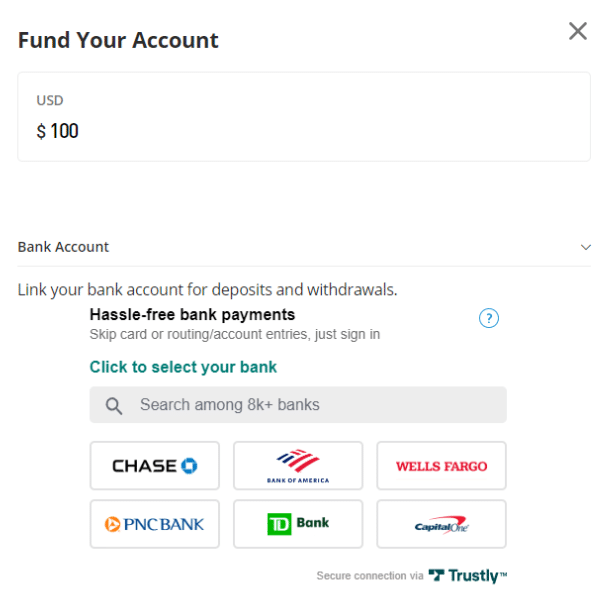This screenshot has width=610, height=615.
Task: Close the Fund Your Account dialog
Action: 577,31
